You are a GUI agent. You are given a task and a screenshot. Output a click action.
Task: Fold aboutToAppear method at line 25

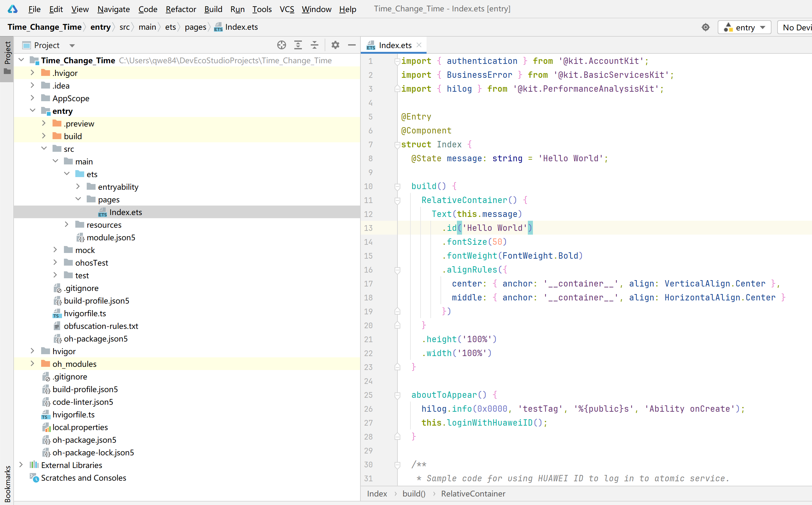pyautogui.click(x=397, y=396)
